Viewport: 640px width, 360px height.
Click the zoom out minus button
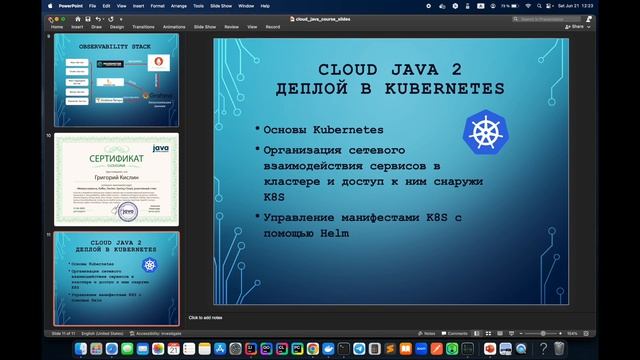click(x=521, y=333)
